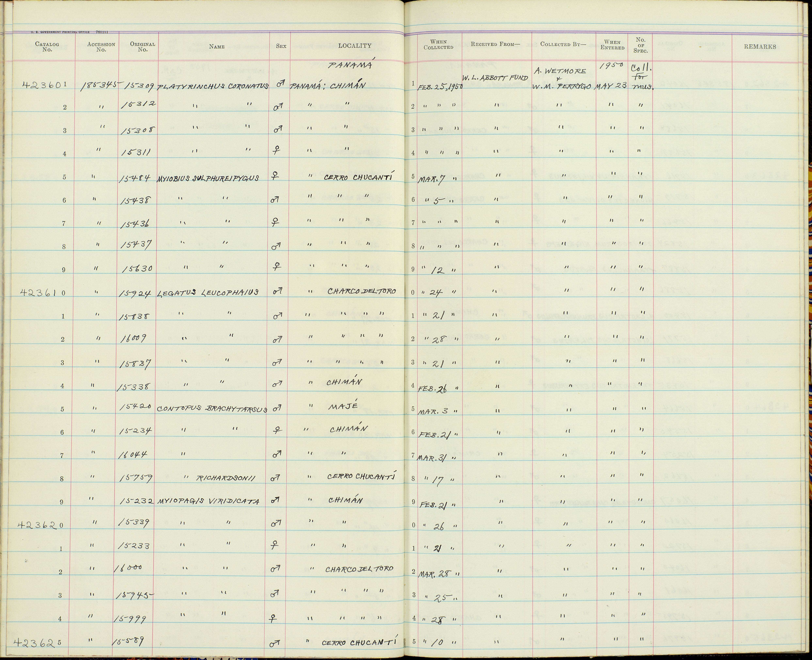Click the 'Catalog No.' column header
Image resolution: width=812 pixels, height=660 pixels.
coord(47,46)
